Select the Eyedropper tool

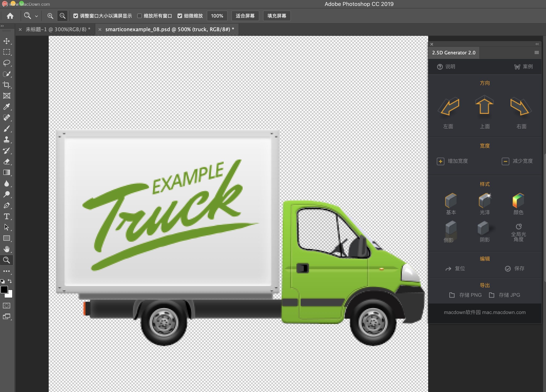coord(7,107)
